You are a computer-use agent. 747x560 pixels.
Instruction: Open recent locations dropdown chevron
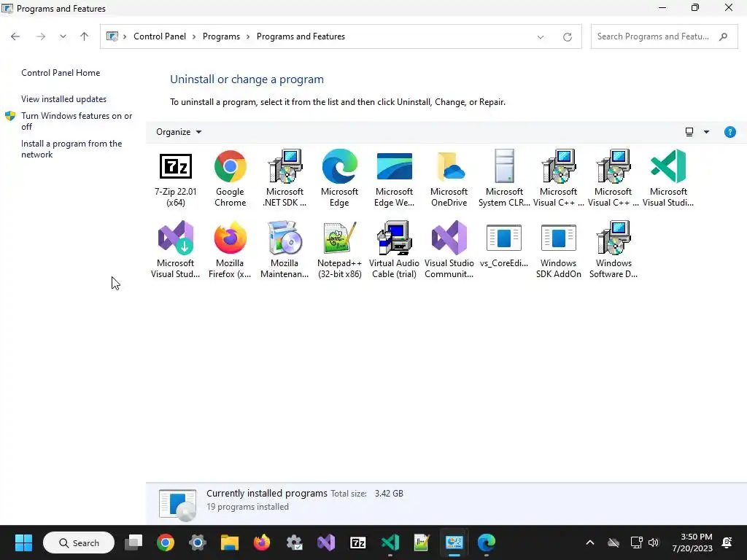coord(63,36)
